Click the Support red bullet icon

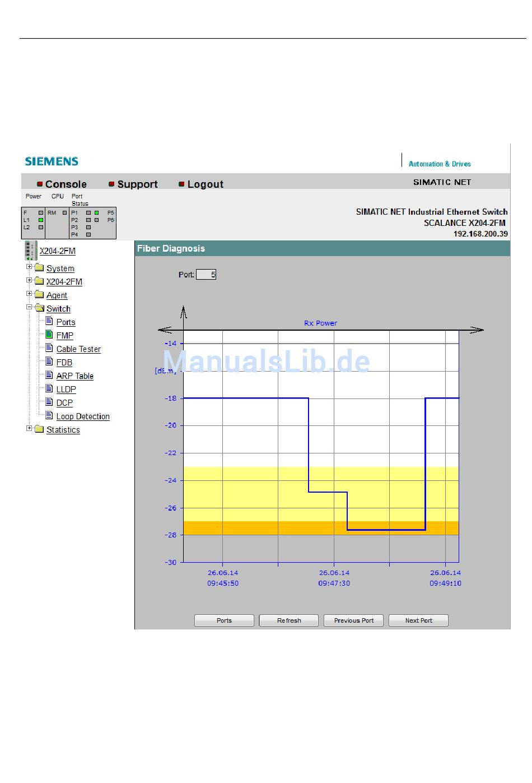111,184
